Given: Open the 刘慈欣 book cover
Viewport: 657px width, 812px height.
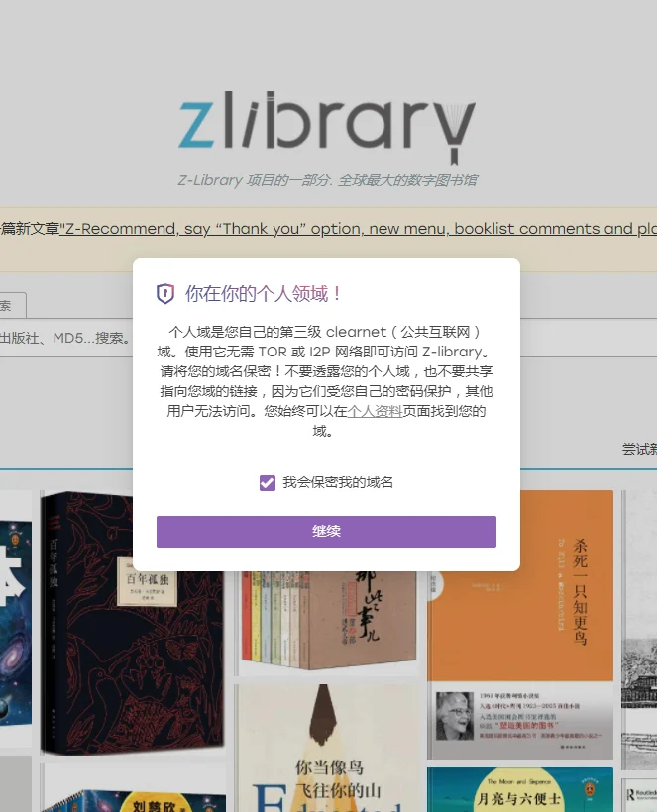Looking at the screenshot, I should (133, 788).
